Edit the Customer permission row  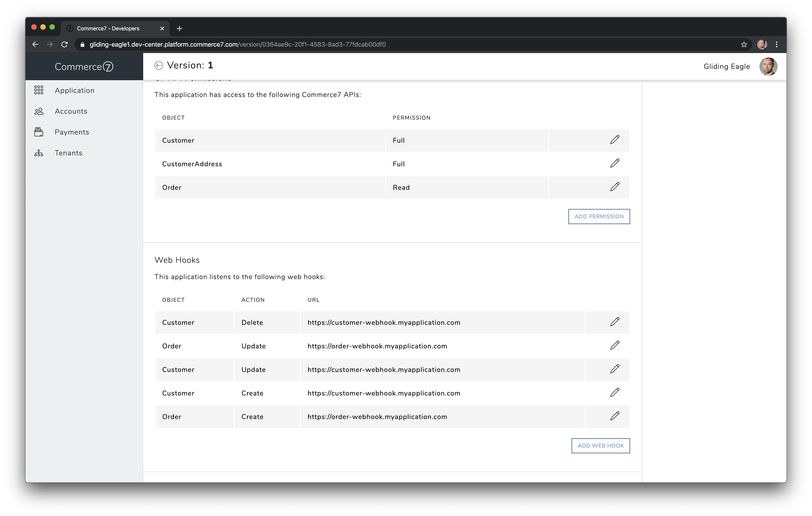(614, 140)
